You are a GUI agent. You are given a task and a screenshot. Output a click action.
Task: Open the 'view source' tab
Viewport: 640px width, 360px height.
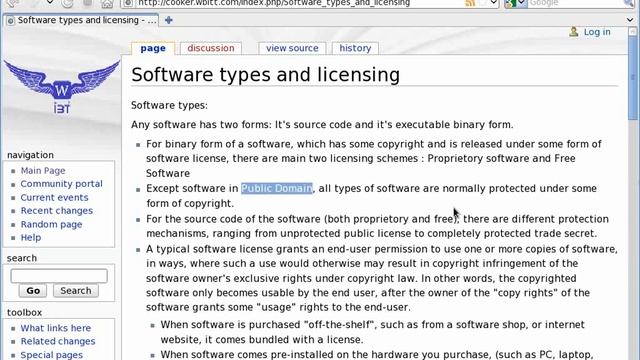click(x=292, y=48)
